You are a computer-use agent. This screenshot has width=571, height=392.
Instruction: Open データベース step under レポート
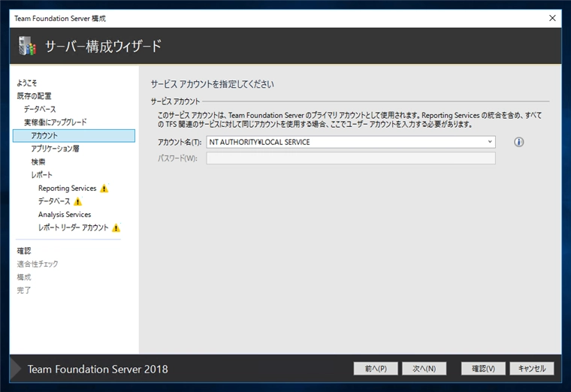pyautogui.click(x=54, y=201)
